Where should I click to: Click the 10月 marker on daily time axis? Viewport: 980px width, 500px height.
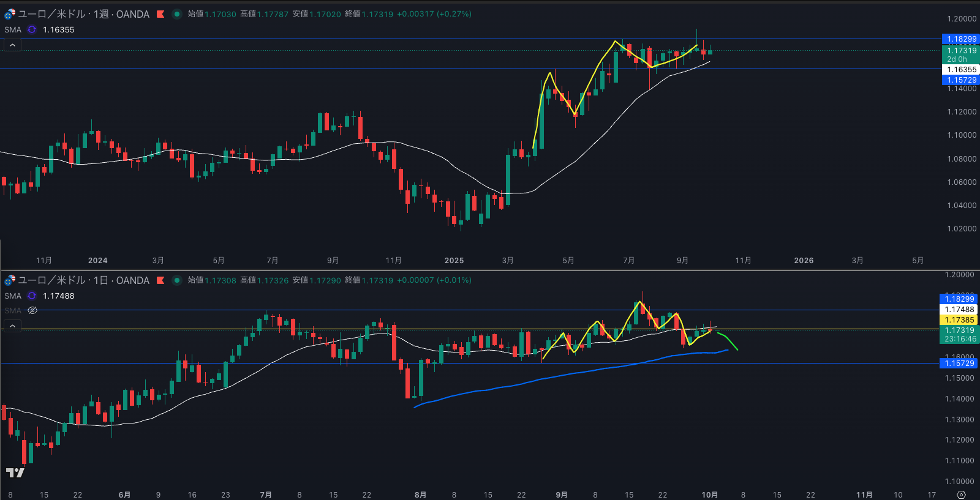point(709,494)
